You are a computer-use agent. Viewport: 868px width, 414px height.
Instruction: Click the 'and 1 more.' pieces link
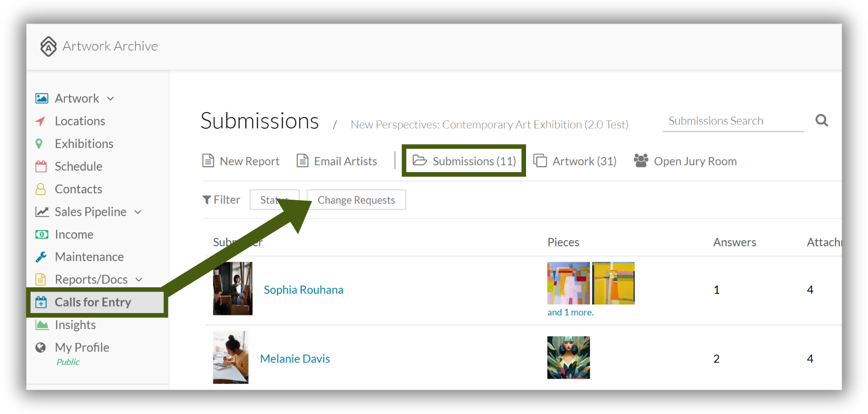tap(571, 312)
